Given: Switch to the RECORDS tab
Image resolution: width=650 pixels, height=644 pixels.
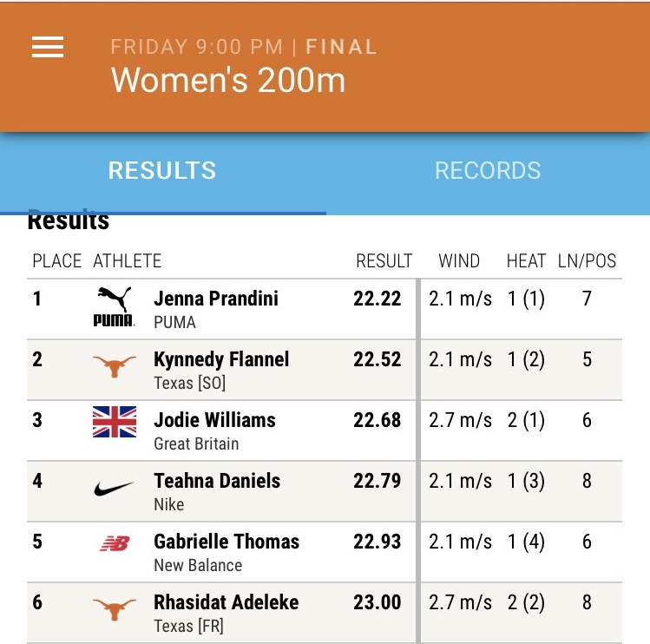Looking at the screenshot, I should click(488, 170).
